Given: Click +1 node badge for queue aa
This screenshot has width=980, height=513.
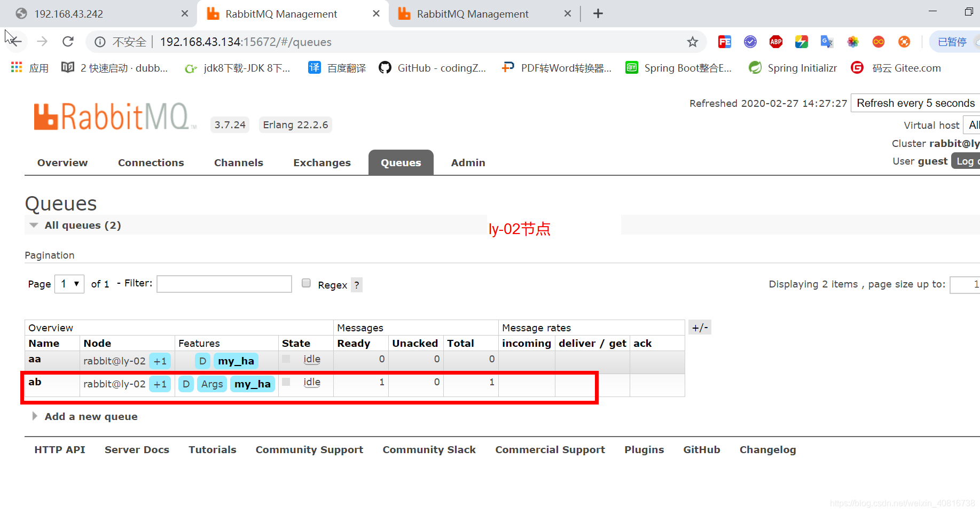Looking at the screenshot, I should (x=160, y=361).
